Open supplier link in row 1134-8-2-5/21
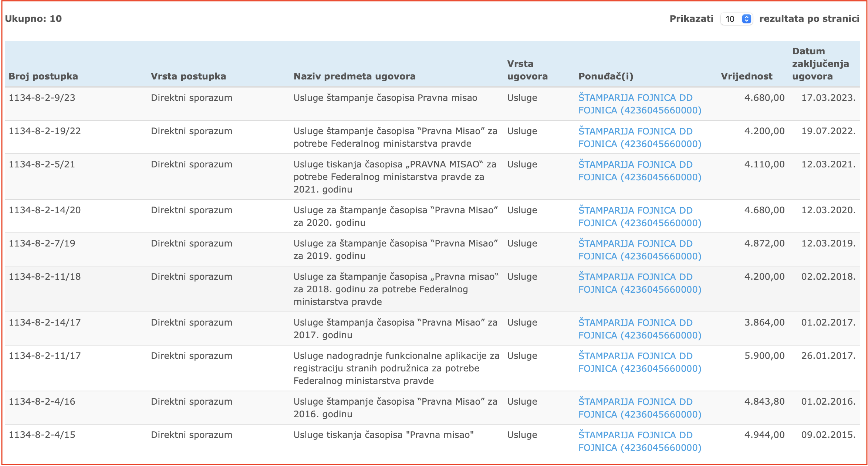The width and height of the screenshot is (868, 466). pos(640,171)
